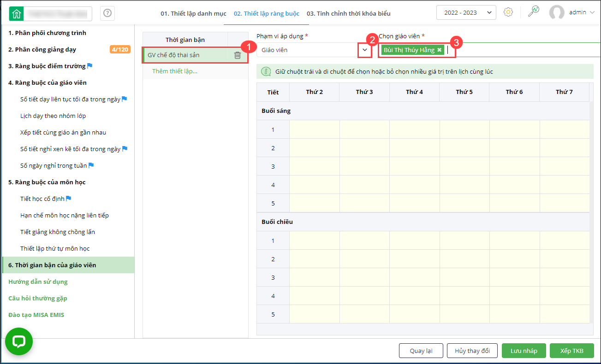Image resolution: width=601 pixels, height=364 pixels.
Task: Open the Hướng dẫn sử dụng link
Action: (38, 282)
